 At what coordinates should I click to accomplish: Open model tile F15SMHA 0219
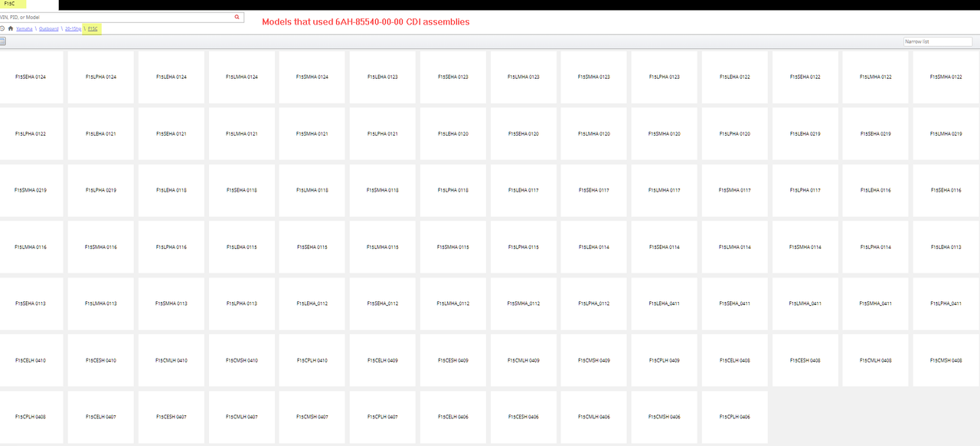(x=31, y=190)
